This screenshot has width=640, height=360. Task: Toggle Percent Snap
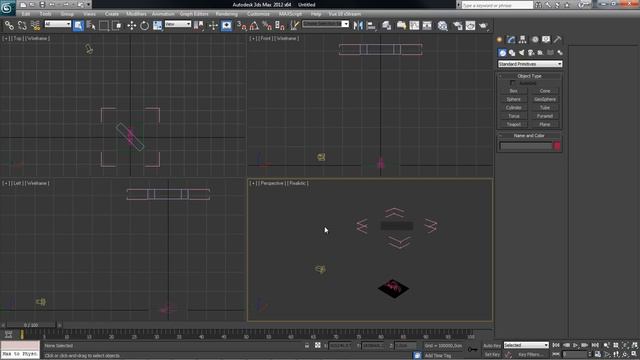[267, 26]
